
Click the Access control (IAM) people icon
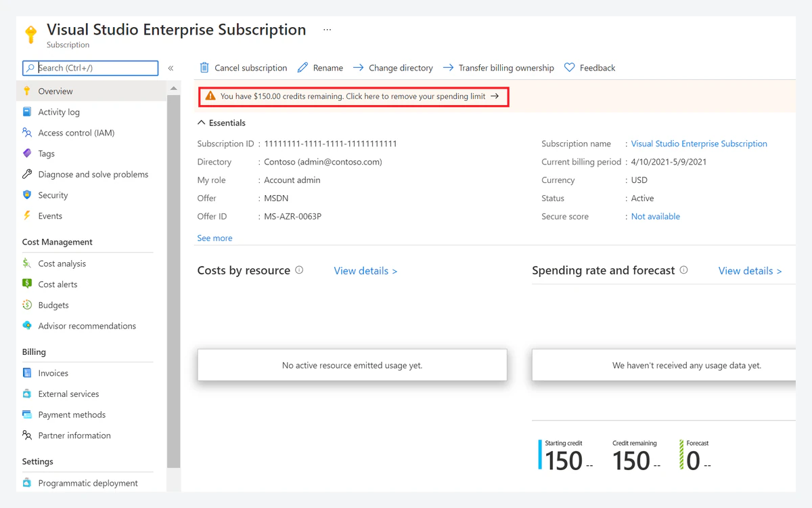[27, 133]
